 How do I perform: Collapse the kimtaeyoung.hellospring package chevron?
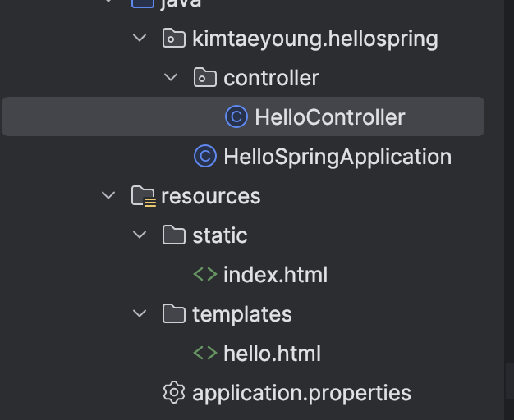(140, 39)
